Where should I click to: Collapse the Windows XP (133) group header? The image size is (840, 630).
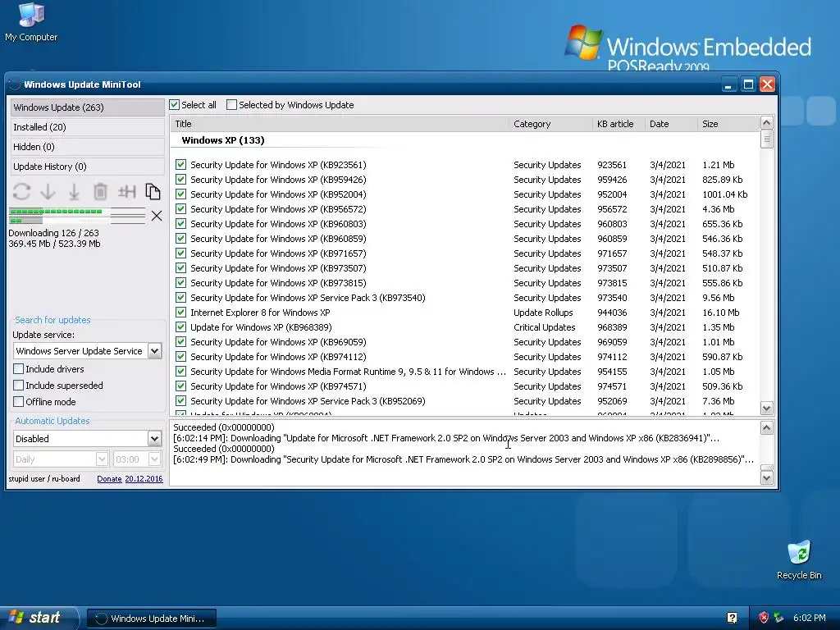point(223,140)
